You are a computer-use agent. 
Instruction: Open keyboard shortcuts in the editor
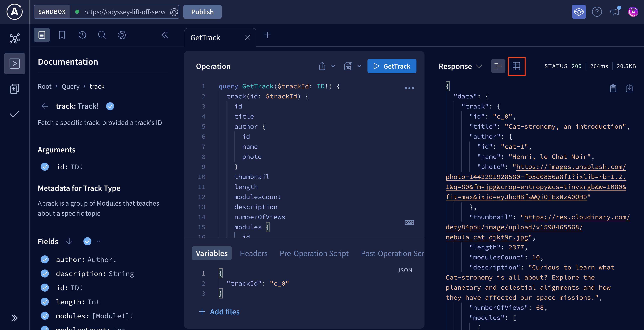[x=409, y=223]
